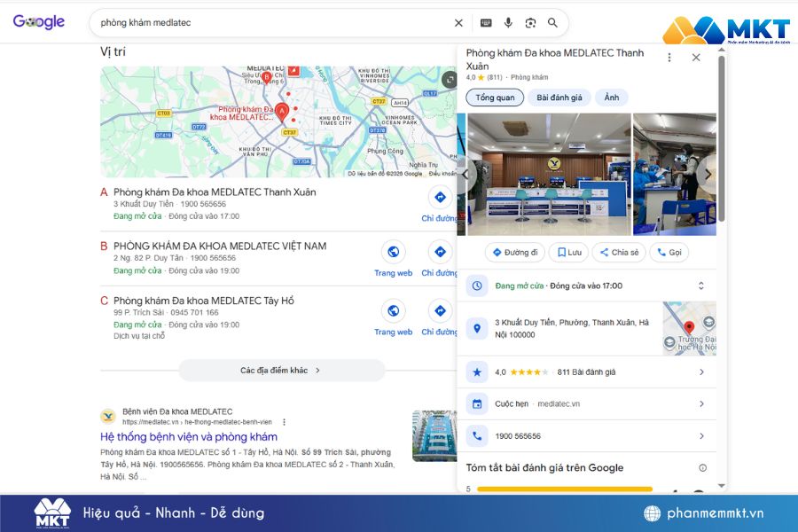Open more options for medlatec.vn result

tap(284, 421)
